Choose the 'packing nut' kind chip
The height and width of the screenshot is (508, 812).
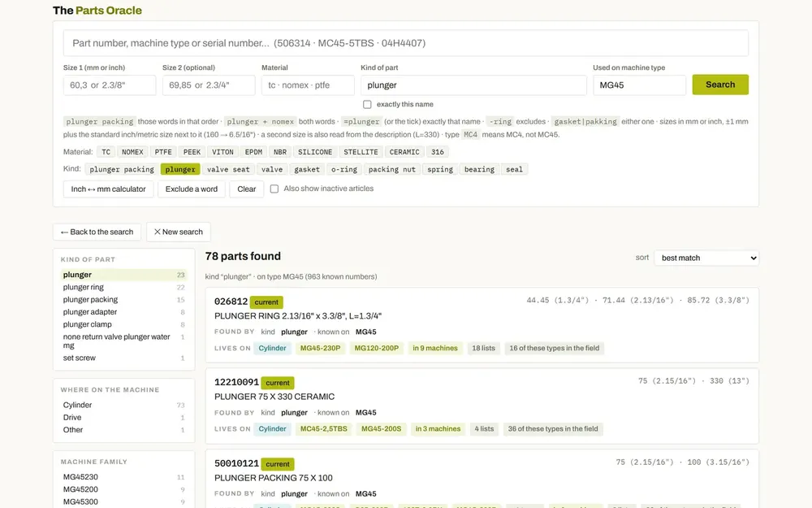[392, 170]
